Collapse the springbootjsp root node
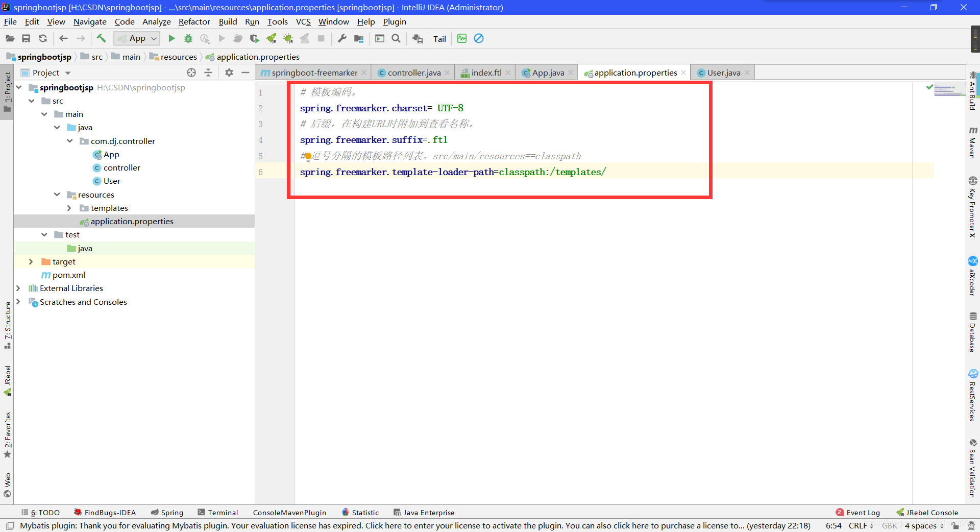980x532 pixels. coord(19,87)
